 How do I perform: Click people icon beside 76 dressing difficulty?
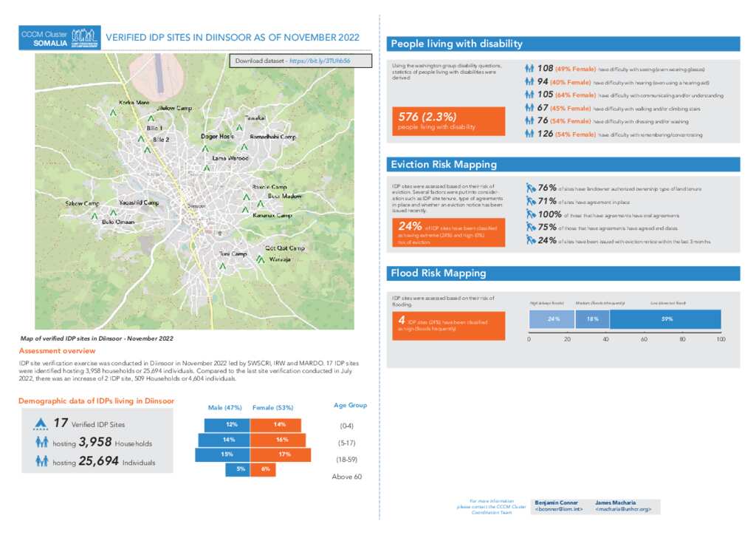coord(529,120)
